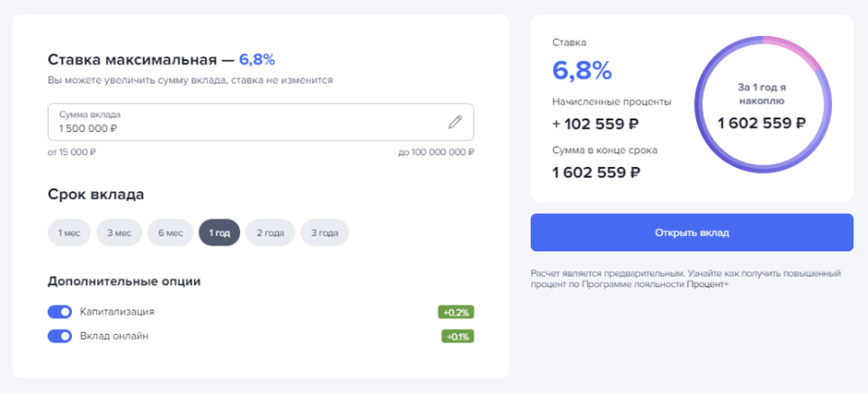
Task: Click the large blue 6,8% rate value
Action: [582, 71]
